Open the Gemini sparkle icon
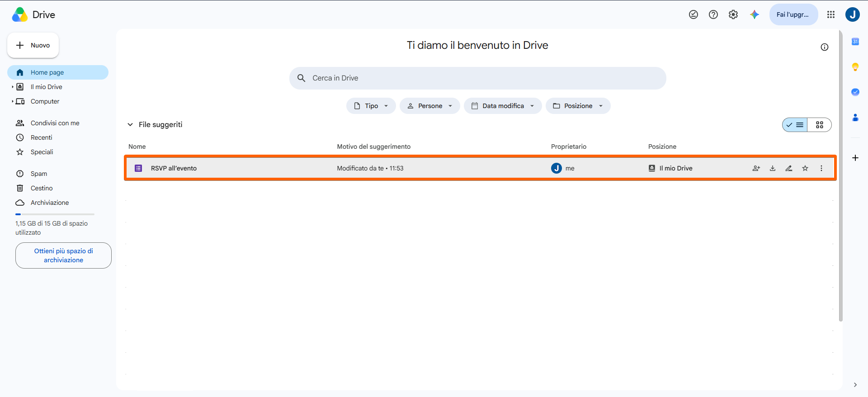The width and height of the screenshot is (868, 397). [x=754, y=14]
